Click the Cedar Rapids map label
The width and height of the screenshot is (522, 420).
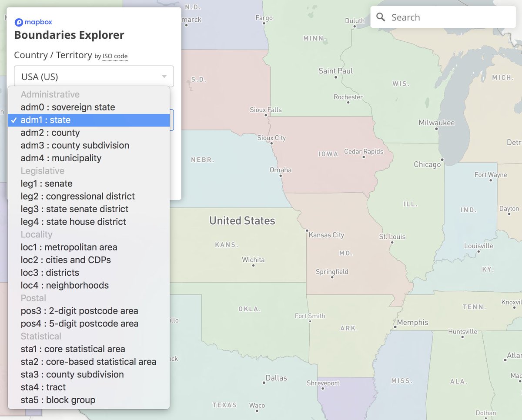(364, 151)
